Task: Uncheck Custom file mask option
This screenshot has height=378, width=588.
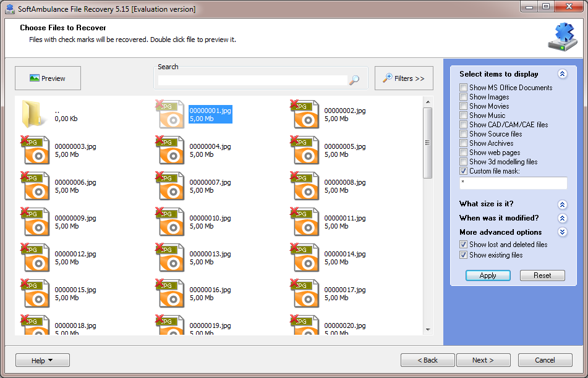Action: (x=464, y=171)
